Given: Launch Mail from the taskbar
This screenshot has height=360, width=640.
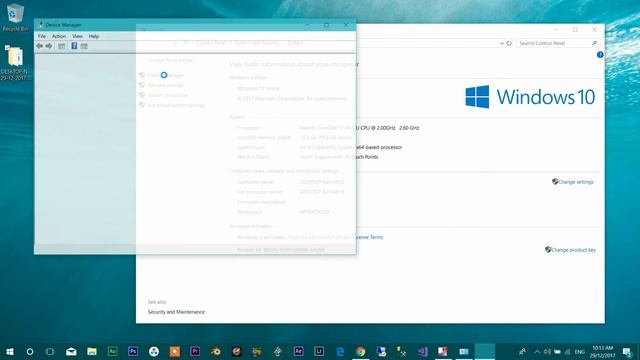Looking at the screenshot, I should pos(71,351).
